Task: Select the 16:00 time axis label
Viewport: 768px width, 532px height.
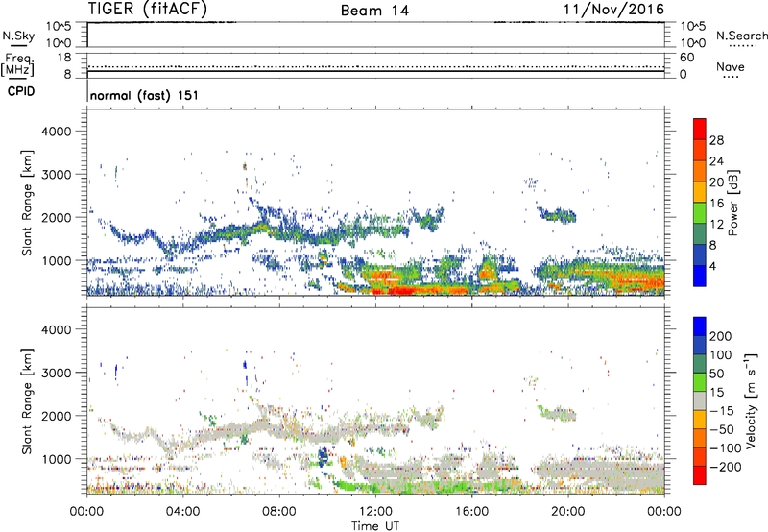Action: click(x=471, y=512)
